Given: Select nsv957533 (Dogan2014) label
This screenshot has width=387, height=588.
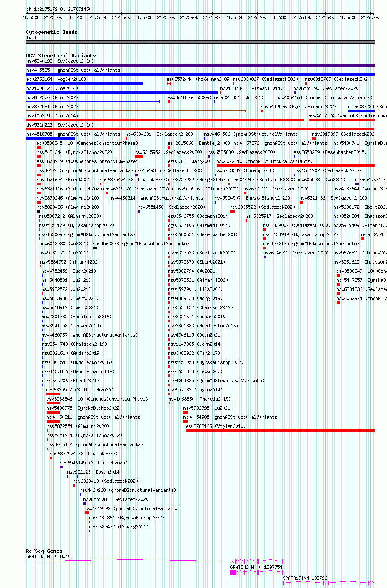Looking at the screenshot, I should click(195, 390).
